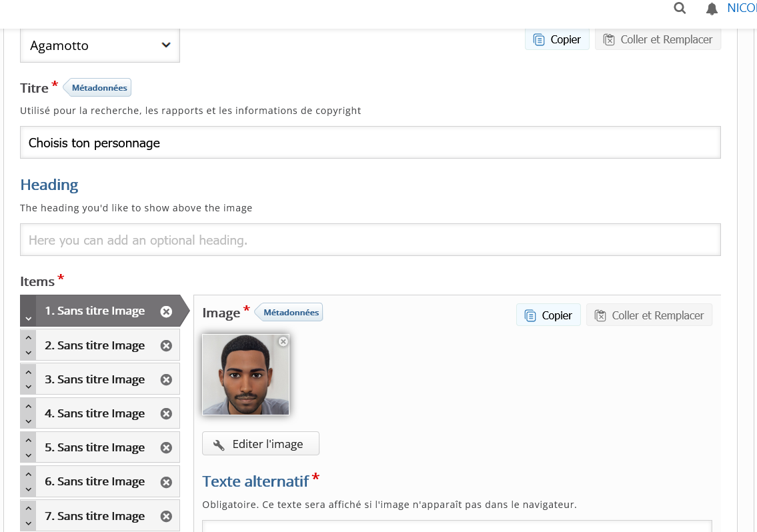
Task: Click the top Copier button
Action: tap(557, 39)
